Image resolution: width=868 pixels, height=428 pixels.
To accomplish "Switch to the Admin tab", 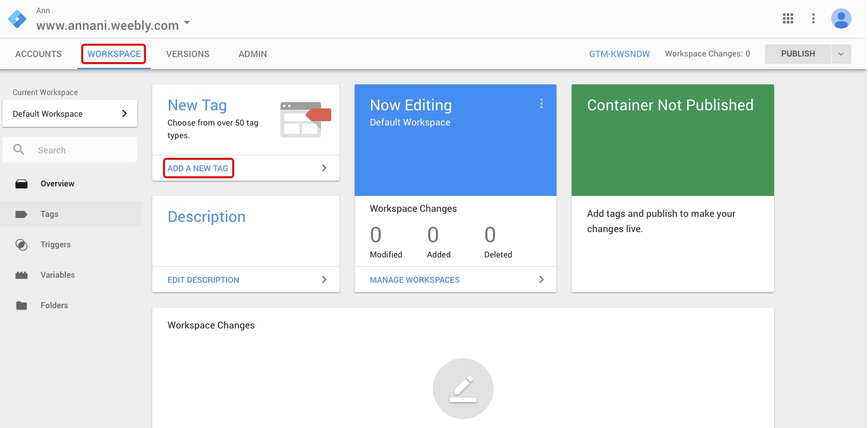I will tap(253, 54).
